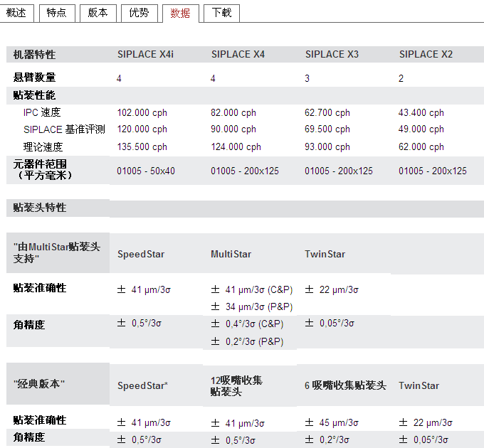The height and width of the screenshot is (448, 484).
Task: Open the 下载 tab
Action: point(221,13)
